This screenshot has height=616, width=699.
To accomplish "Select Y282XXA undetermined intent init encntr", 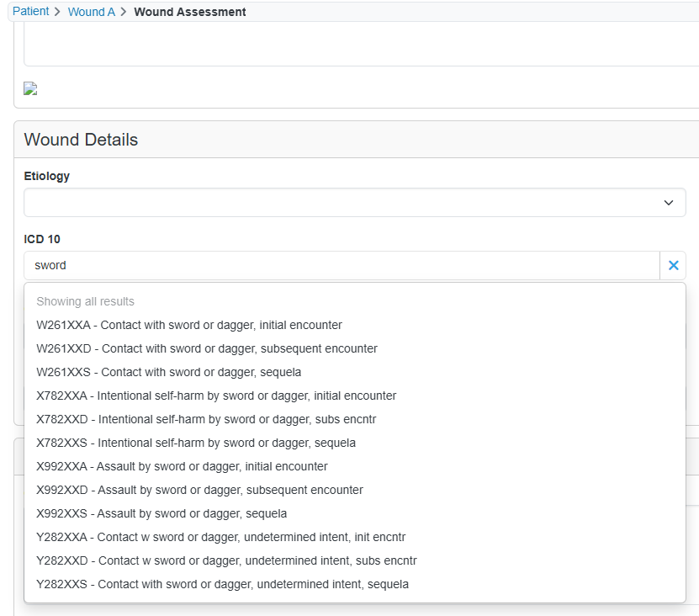I will point(354,537).
